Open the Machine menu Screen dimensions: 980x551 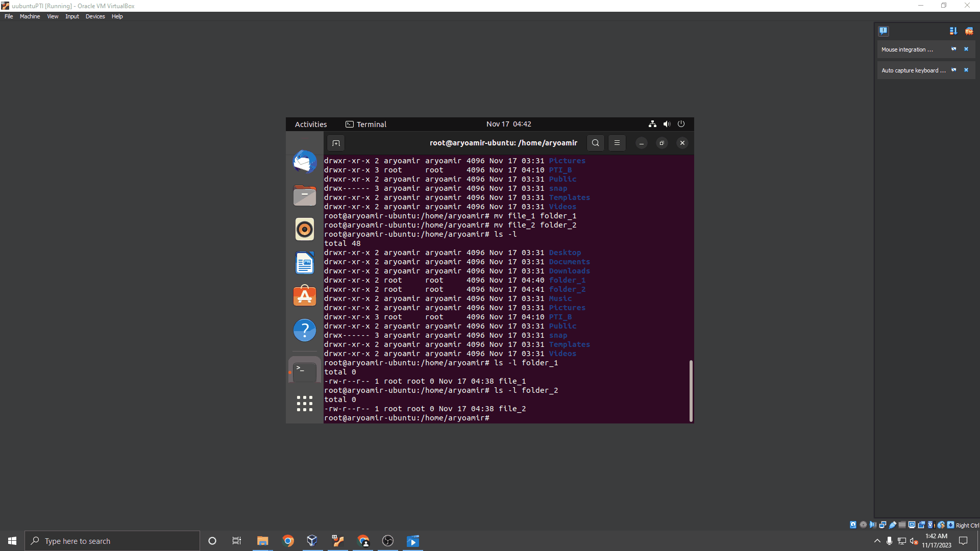(30, 16)
